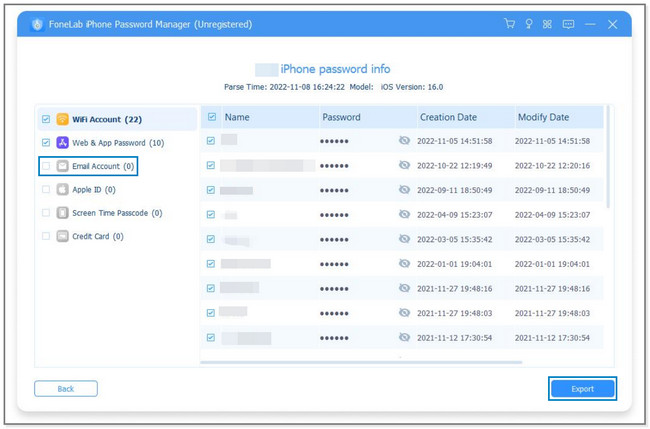Reveal password created 2021-11-27 19:48:16
650x429 pixels.
(404, 288)
